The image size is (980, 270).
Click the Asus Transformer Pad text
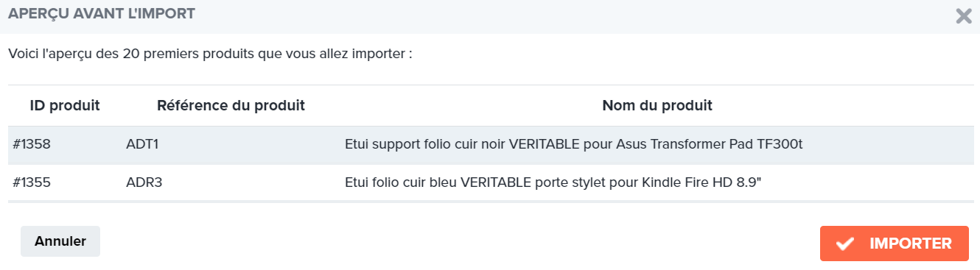coord(687,145)
